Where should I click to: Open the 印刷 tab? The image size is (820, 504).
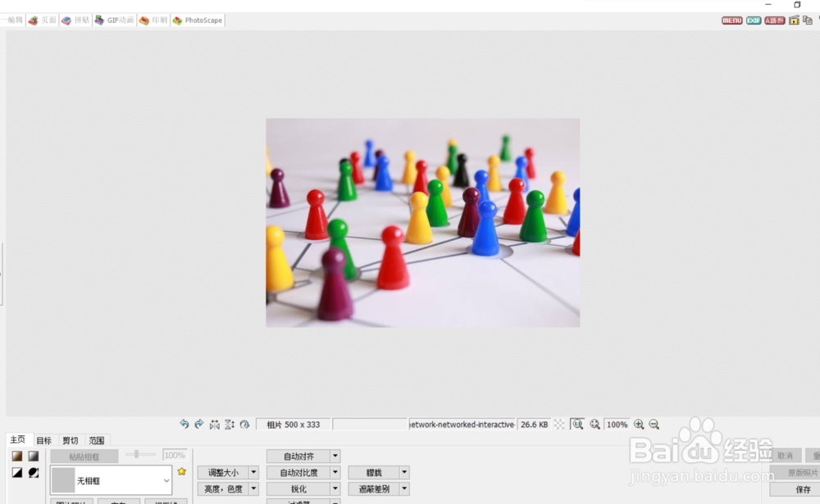click(x=154, y=20)
